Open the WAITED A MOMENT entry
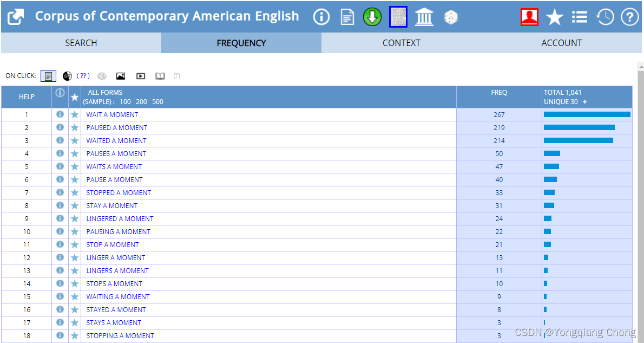Screen dimensions: 644x343 [116, 141]
